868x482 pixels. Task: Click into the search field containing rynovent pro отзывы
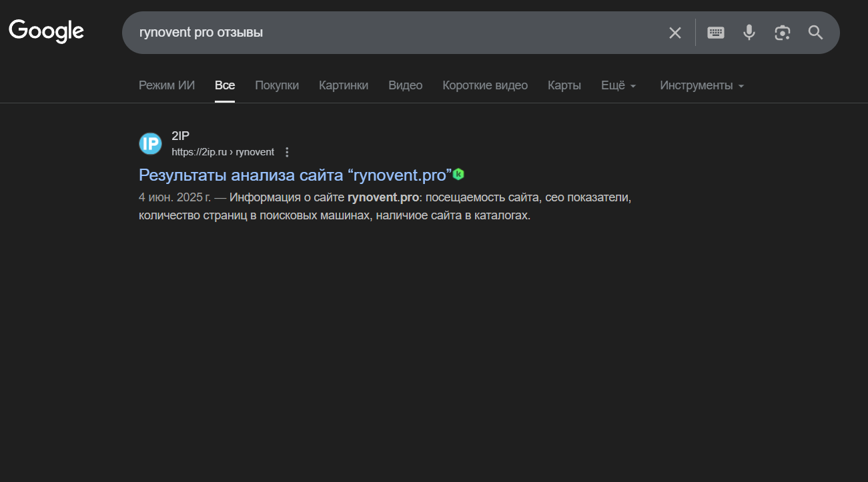pyautogui.click(x=394, y=33)
